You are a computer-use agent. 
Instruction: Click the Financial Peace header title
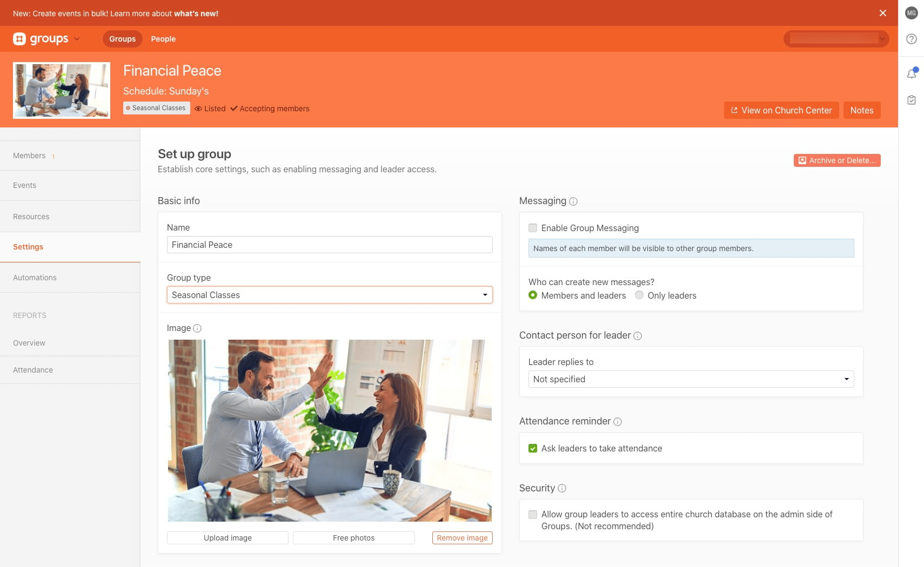click(x=172, y=71)
